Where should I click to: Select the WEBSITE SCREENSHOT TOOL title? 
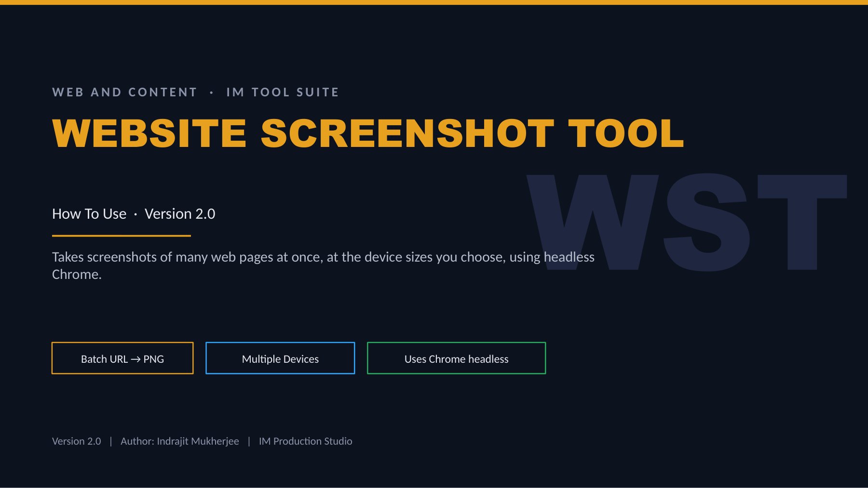pos(368,133)
